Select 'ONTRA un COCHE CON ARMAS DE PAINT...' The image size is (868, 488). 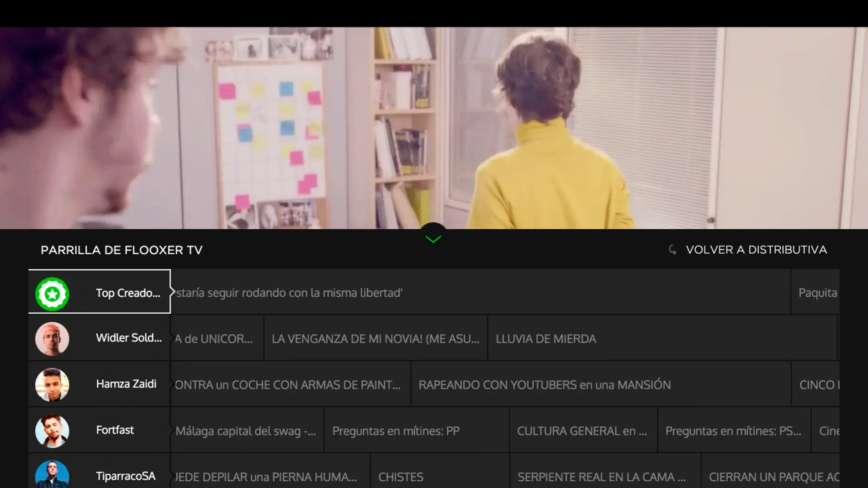pyautogui.click(x=291, y=384)
